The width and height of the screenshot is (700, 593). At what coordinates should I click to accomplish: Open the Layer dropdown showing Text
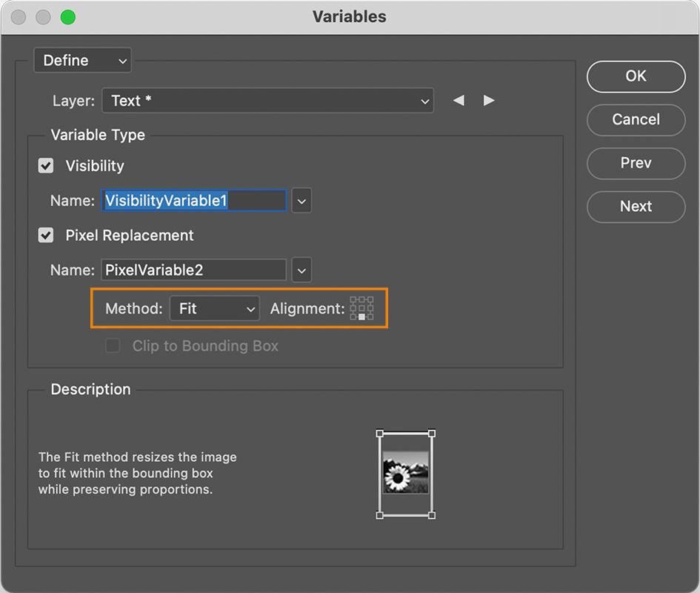pyautogui.click(x=268, y=101)
